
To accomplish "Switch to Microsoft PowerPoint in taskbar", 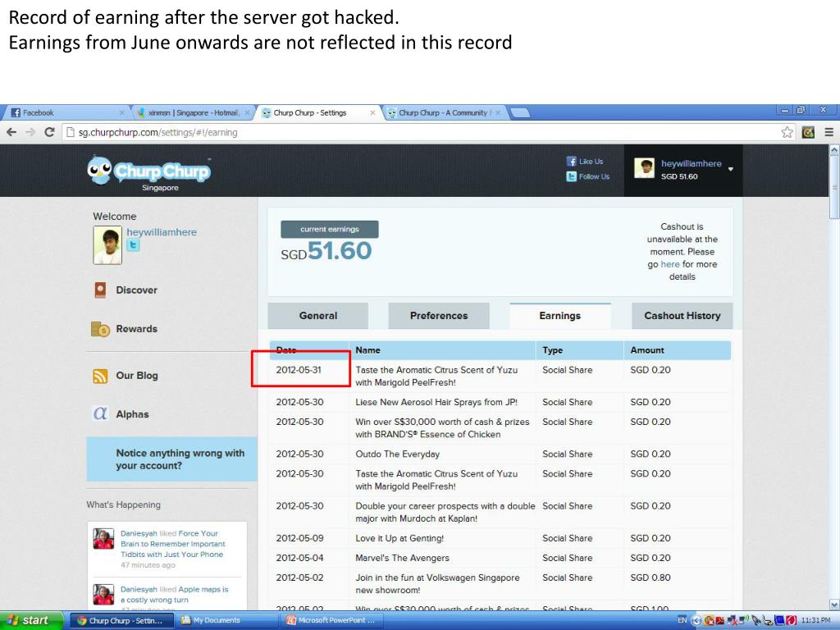I will 332,620.
